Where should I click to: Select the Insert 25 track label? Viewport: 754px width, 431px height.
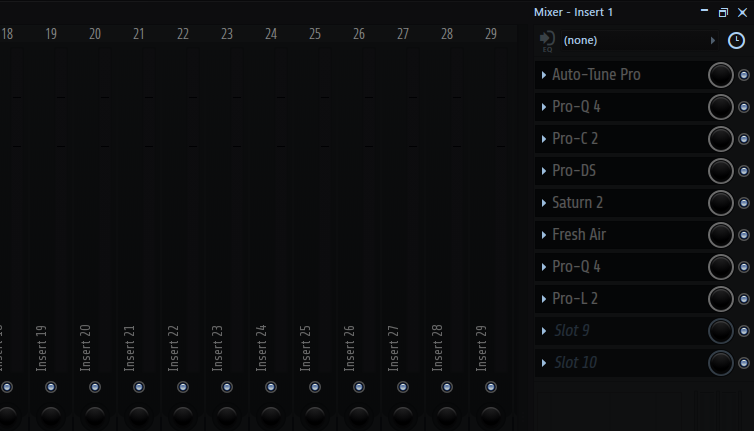pyautogui.click(x=305, y=348)
